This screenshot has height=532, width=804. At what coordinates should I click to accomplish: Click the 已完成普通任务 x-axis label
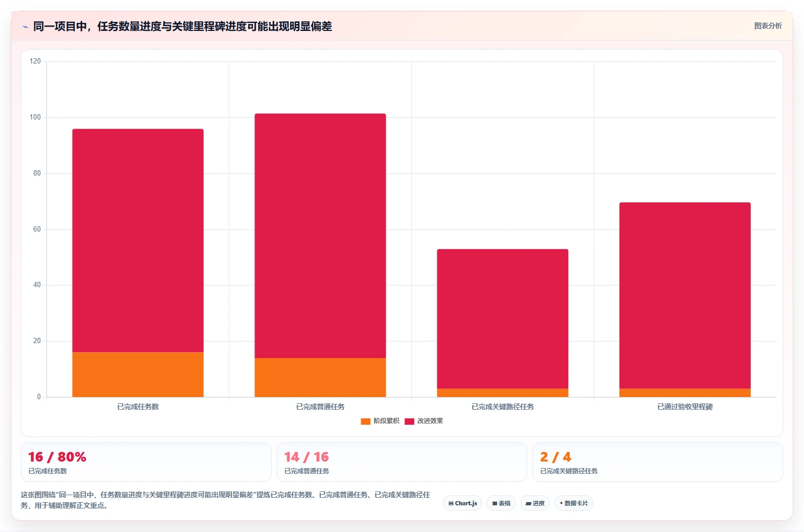pos(320,407)
